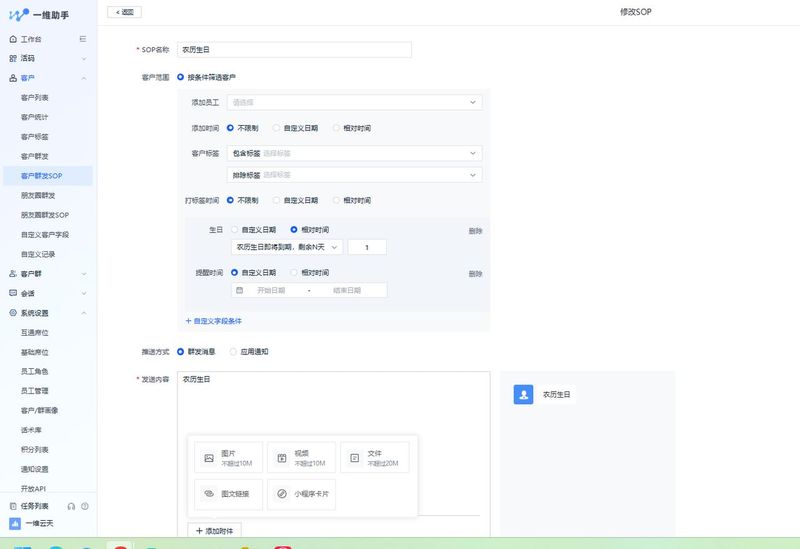Open the 农历生日即将到期 dropdown
The image size is (800, 549).
click(x=287, y=247)
